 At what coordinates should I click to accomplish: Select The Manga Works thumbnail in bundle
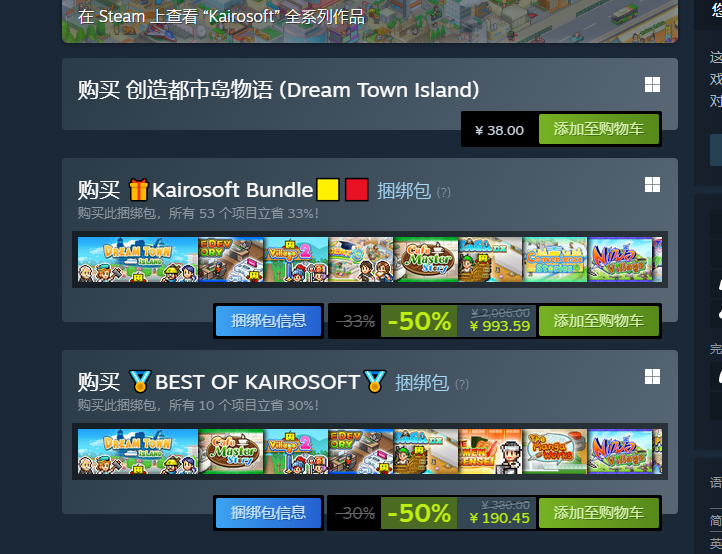(x=555, y=451)
